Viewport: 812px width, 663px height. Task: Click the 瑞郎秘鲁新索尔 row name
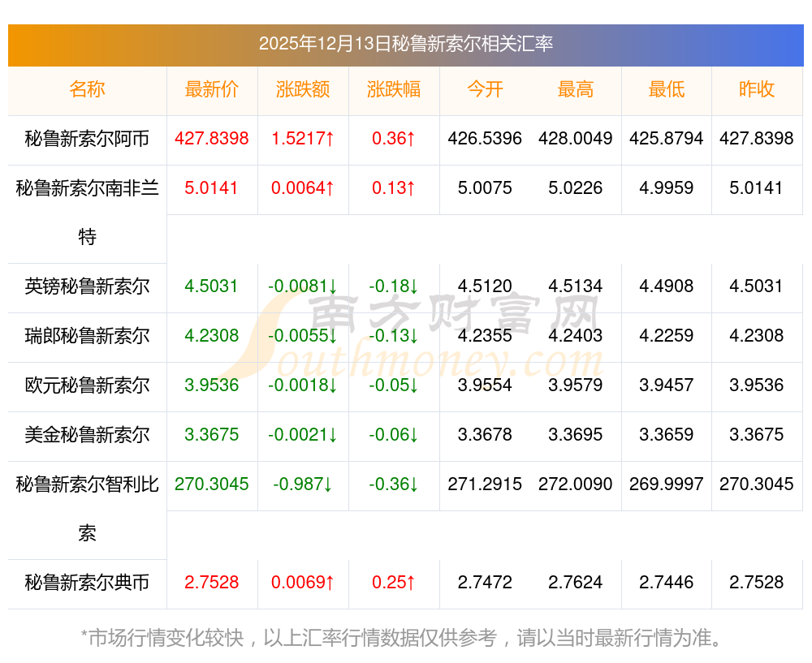point(87,336)
